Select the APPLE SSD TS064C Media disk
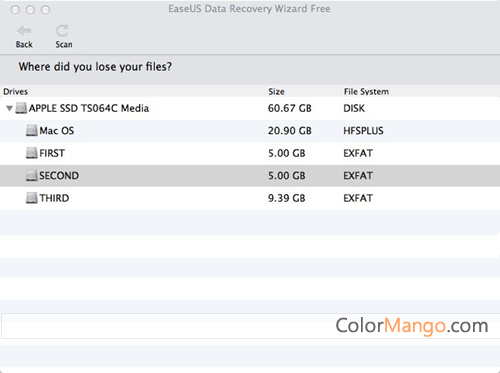This screenshot has width=500, height=373. (250, 108)
